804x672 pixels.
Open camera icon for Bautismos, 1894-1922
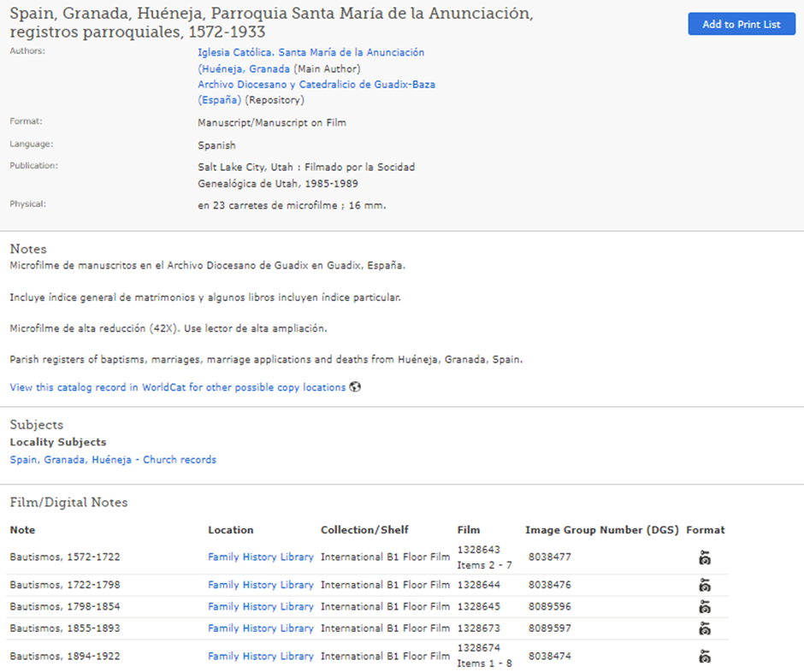tap(704, 657)
